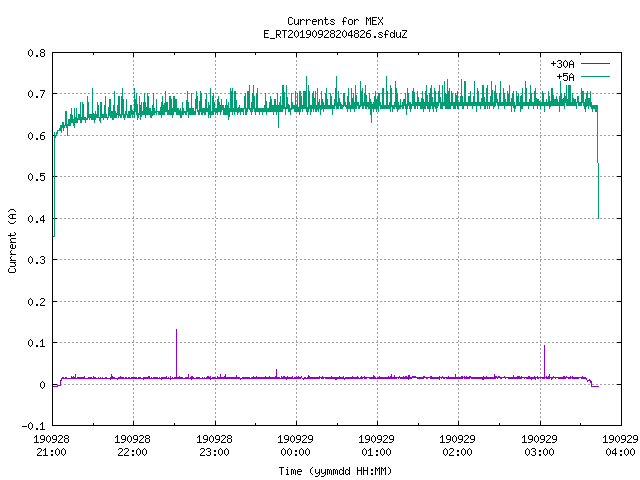The width and height of the screenshot is (640, 480).
Task: Click the x-axis label 'Time (yymmdd HH:MM)'
Action: click(x=335, y=471)
